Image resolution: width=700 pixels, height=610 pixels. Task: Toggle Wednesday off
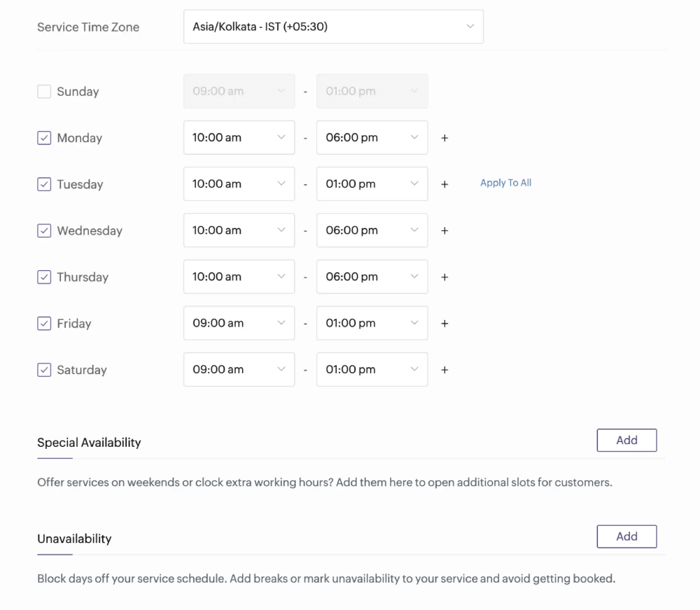(x=43, y=230)
